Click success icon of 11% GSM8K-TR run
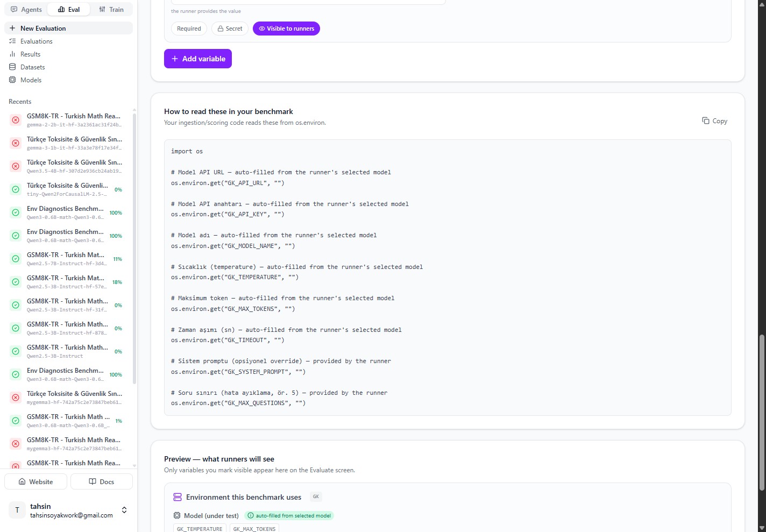The height and width of the screenshot is (532, 766). click(x=16, y=259)
